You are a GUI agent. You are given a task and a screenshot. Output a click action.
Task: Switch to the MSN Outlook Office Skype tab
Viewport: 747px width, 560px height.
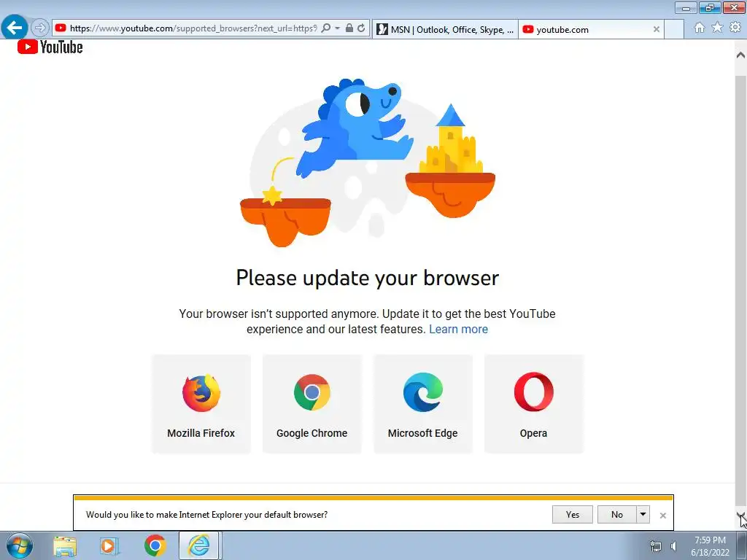(x=445, y=29)
